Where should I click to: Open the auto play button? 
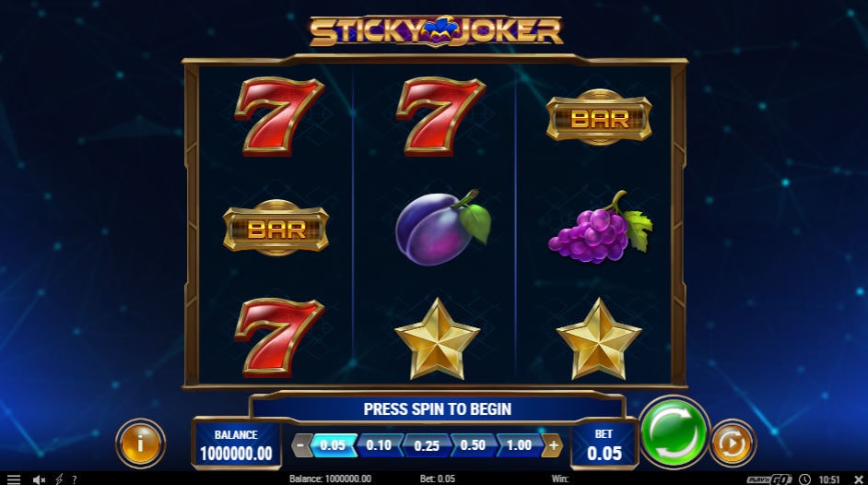point(733,444)
